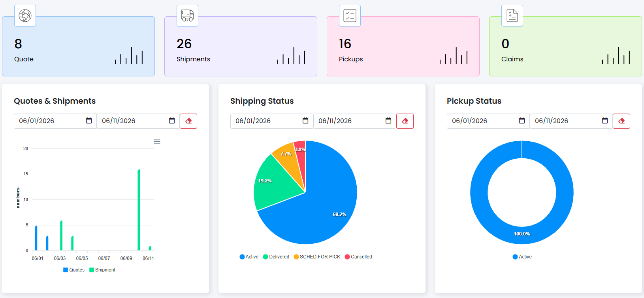Toggle Shipment series in chart legend

click(102, 270)
